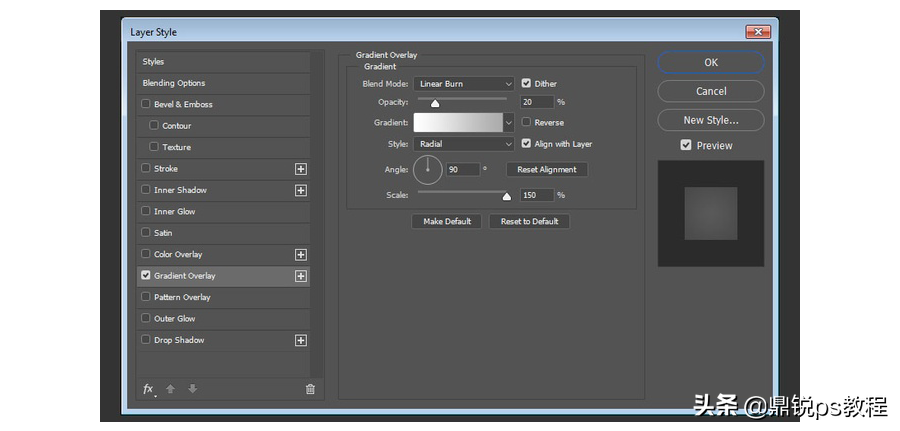Enable the Bevel & Emboss checkbox
The width and height of the screenshot is (900, 431).
146,104
